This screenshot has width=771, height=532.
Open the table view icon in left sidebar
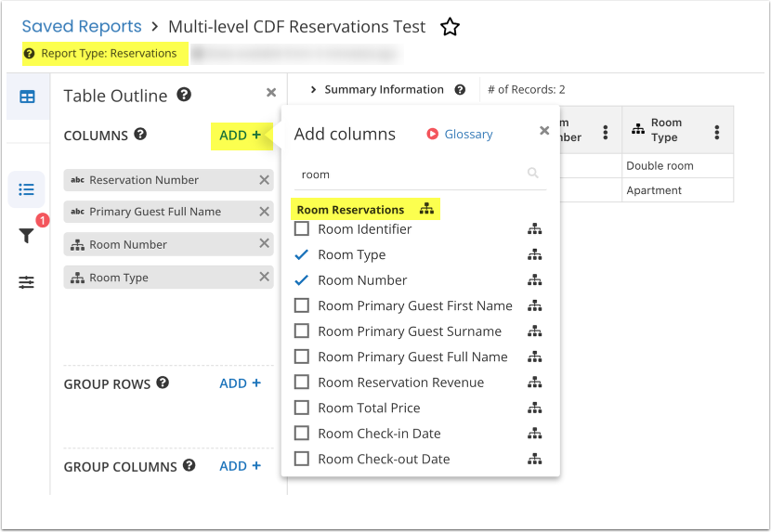[27, 97]
